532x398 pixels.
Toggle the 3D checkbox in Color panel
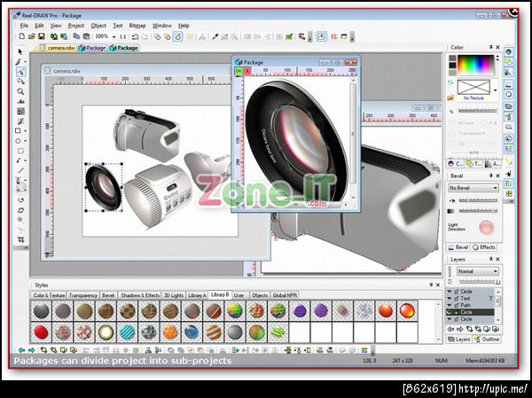[x=452, y=144]
